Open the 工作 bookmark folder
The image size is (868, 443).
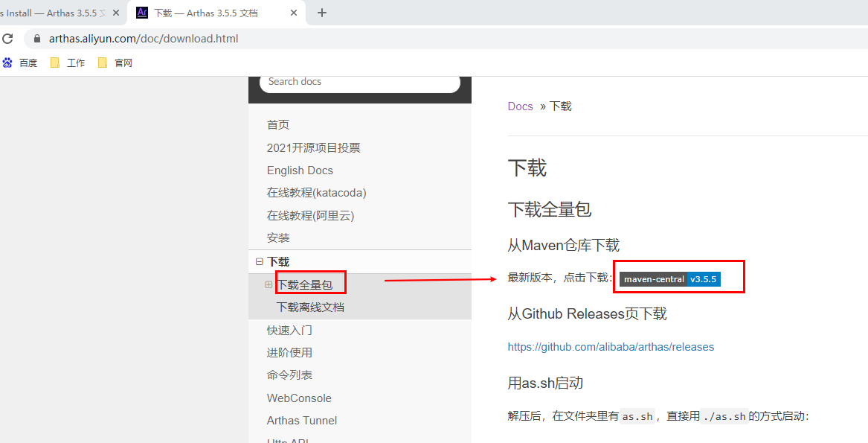(x=68, y=63)
